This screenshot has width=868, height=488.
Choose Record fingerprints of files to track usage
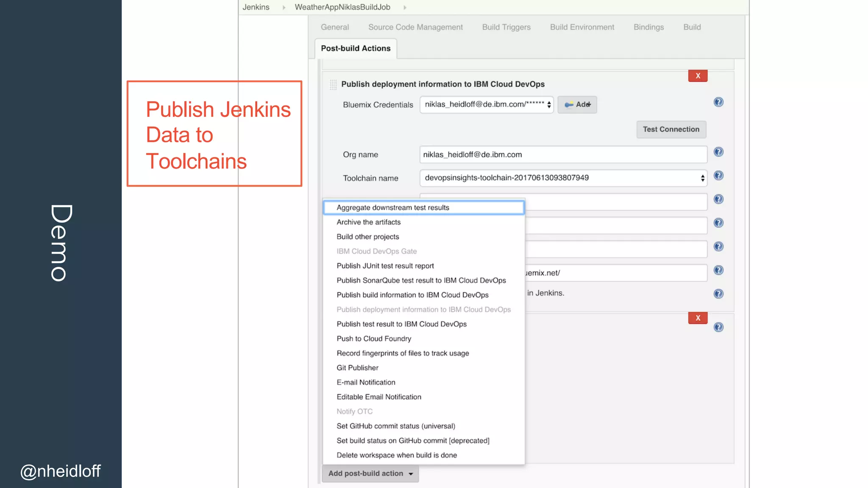tap(424, 353)
